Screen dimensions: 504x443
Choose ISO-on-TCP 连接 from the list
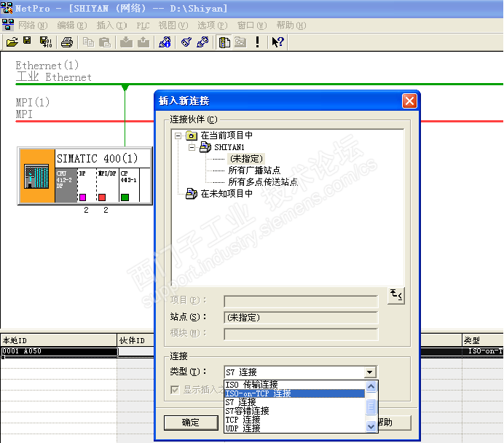294,393
